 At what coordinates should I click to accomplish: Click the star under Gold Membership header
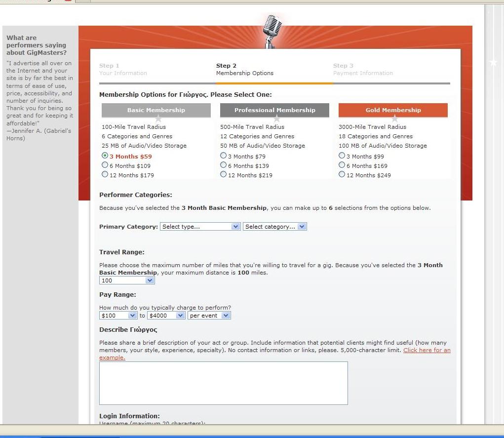point(394,119)
